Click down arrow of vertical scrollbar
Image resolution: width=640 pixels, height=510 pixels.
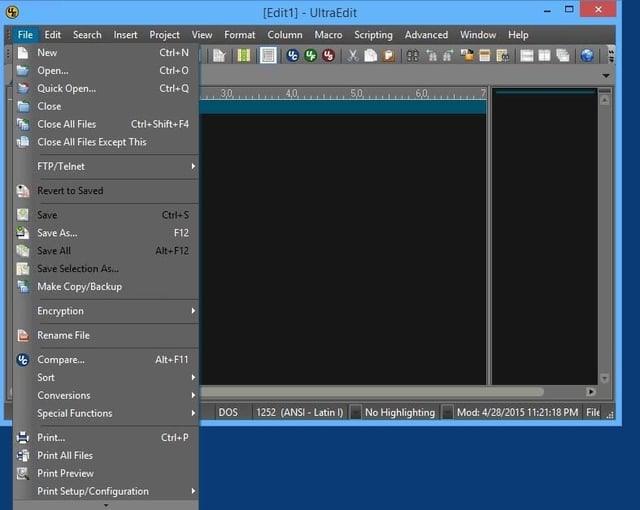pos(604,378)
